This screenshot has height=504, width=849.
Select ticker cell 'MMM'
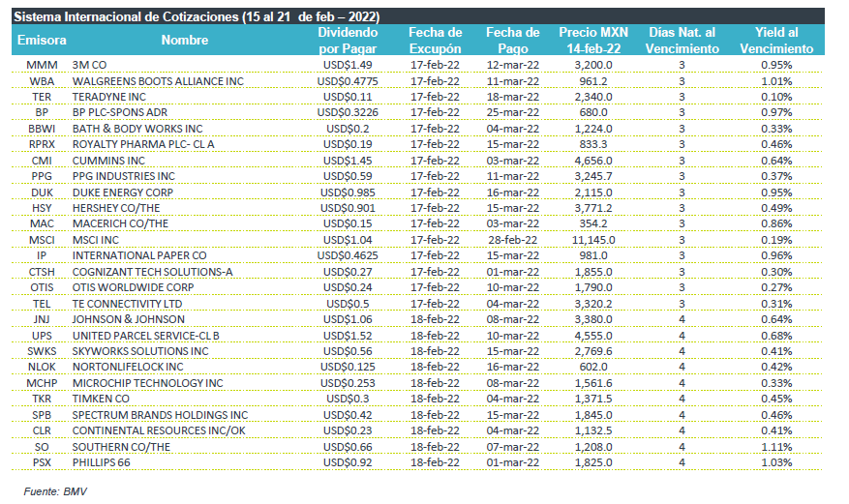click(42, 65)
